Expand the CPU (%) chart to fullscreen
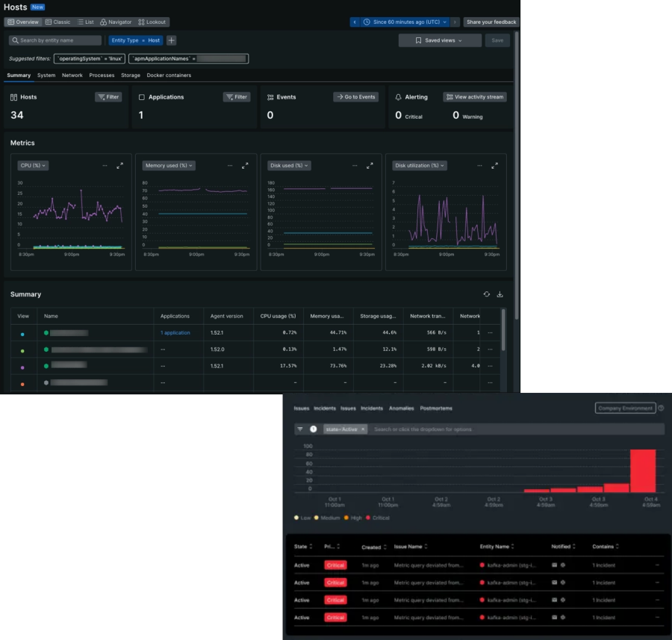 click(119, 166)
